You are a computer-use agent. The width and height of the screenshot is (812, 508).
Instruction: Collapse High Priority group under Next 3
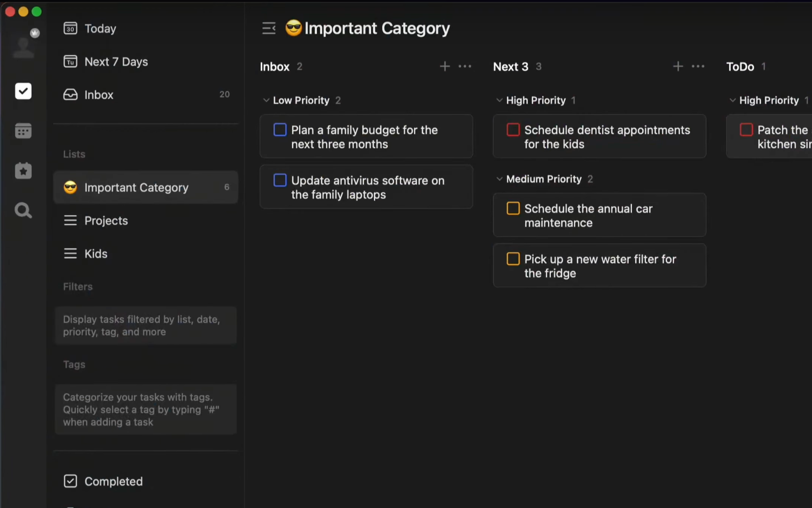point(499,101)
